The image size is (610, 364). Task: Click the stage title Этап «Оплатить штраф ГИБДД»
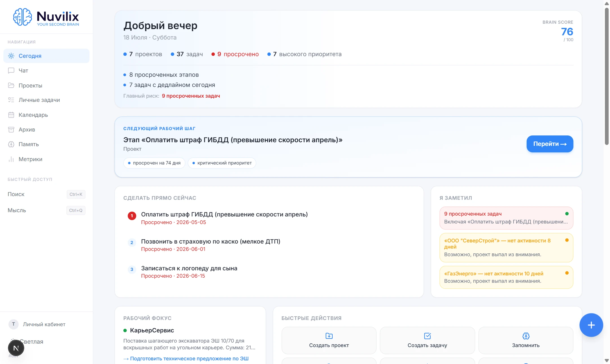tap(233, 140)
